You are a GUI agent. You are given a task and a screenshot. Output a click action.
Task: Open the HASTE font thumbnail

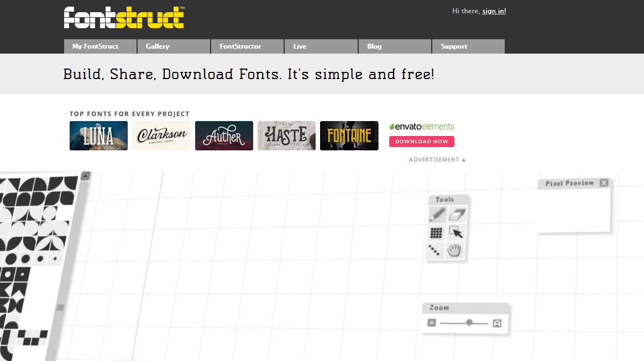[x=287, y=135]
